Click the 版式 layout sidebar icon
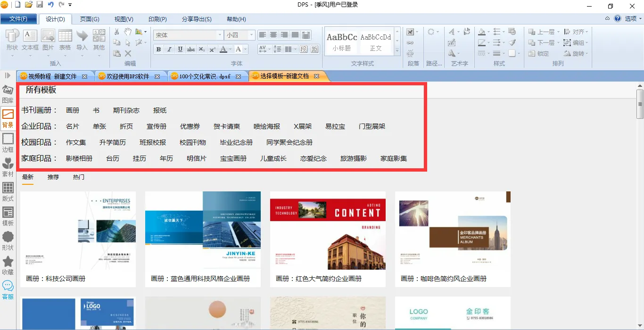Screen dimensions: 644x330 (x=8, y=192)
